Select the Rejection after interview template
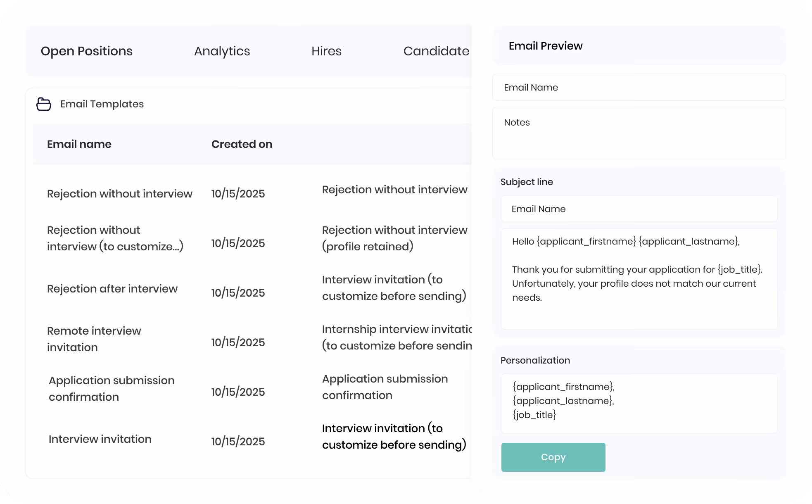812x504 pixels. pos(112,289)
